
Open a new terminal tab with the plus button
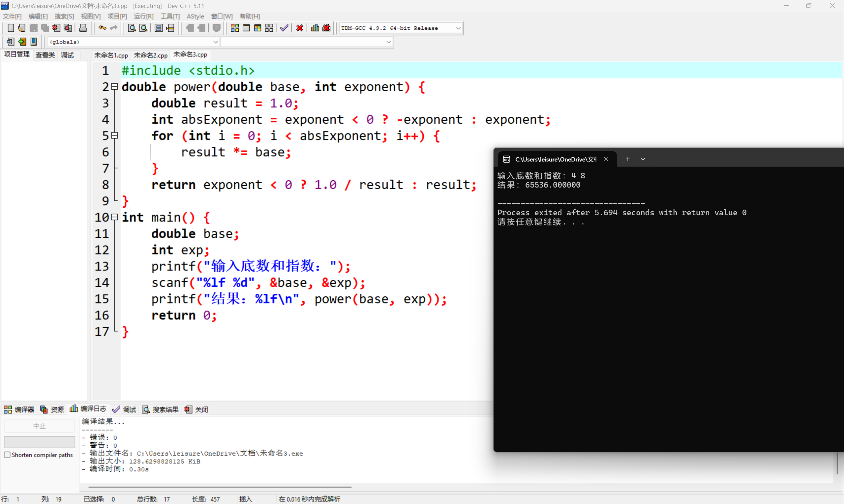tap(627, 159)
